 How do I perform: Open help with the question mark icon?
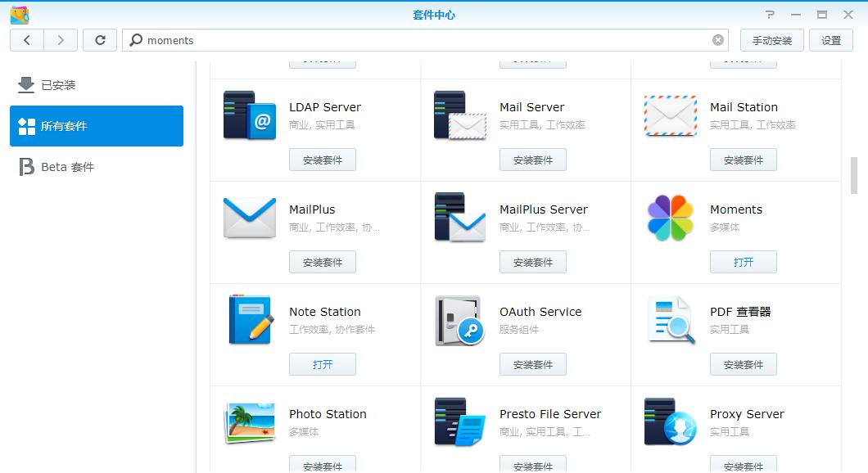click(770, 15)
